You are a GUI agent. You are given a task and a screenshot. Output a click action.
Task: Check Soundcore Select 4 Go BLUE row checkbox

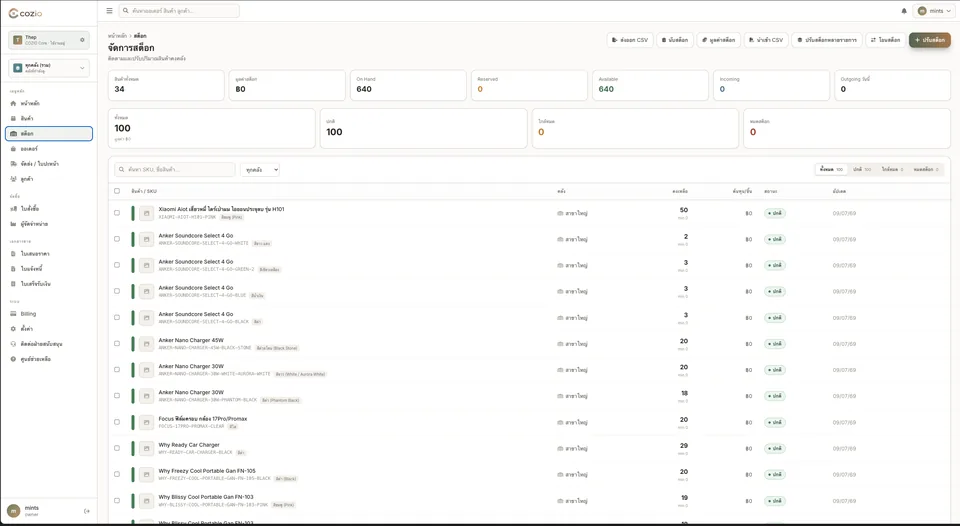tap(117, 291)
